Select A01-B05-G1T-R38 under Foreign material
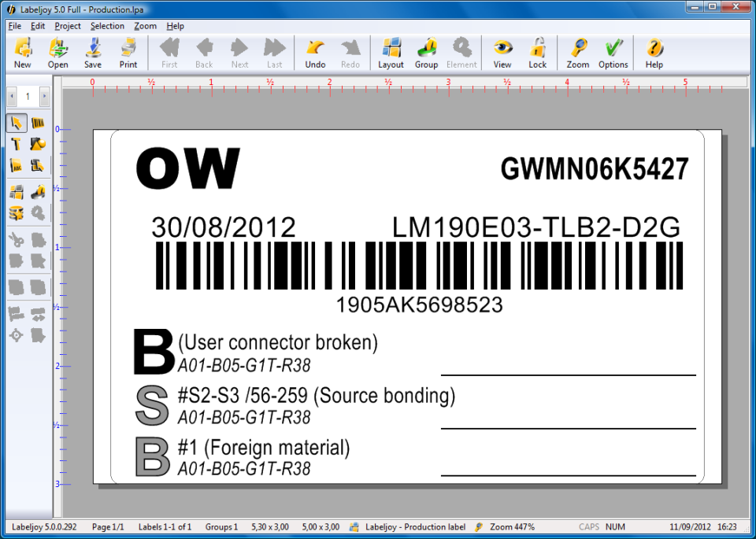The image size is (756, 539). 244,469
